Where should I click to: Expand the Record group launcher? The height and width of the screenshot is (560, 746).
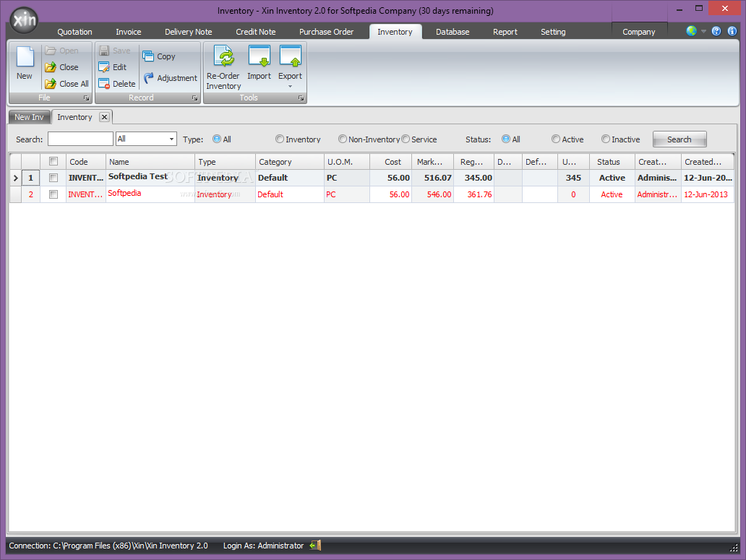coord(194,98)
